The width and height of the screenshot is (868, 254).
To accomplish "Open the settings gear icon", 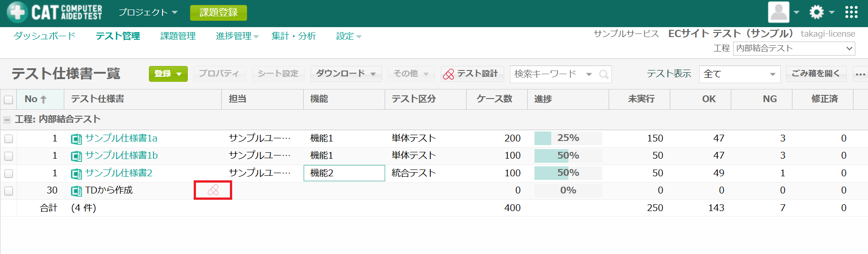I will pos(816,12).
